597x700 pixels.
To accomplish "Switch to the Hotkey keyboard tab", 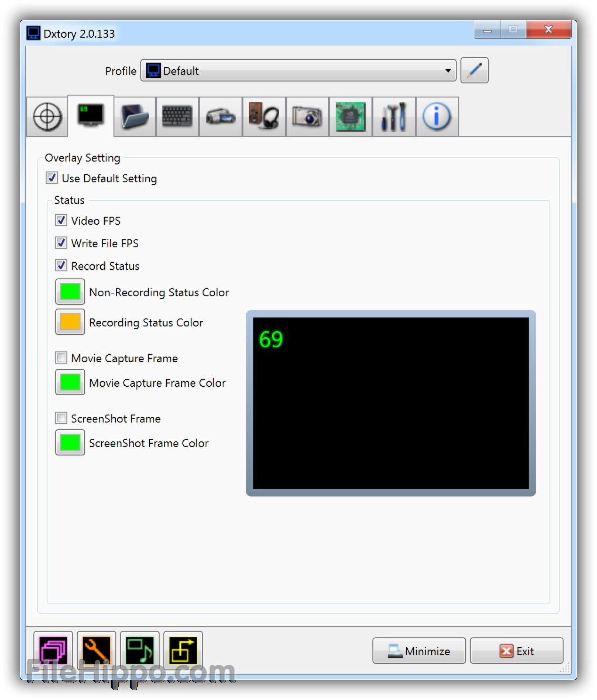I will click(x=177, y=116).
